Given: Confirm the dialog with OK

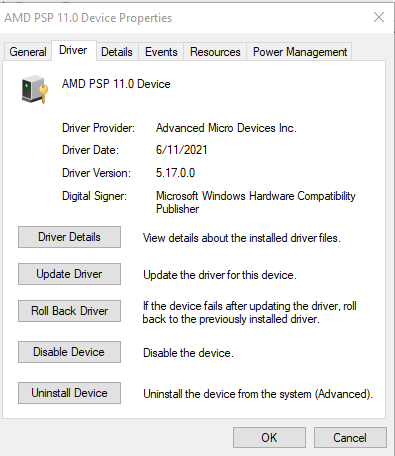Looking at the screenshot, I should pos(269,438).
